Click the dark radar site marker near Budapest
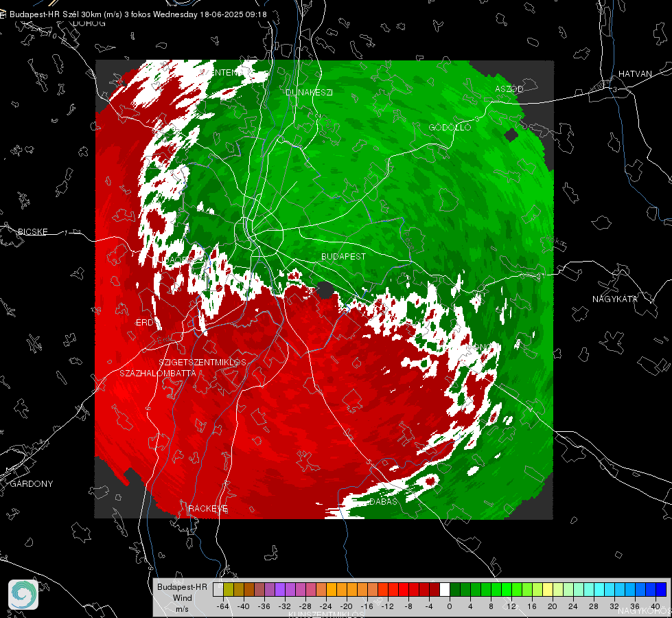Viewport: 672px width, 618px height. point(325,290)
